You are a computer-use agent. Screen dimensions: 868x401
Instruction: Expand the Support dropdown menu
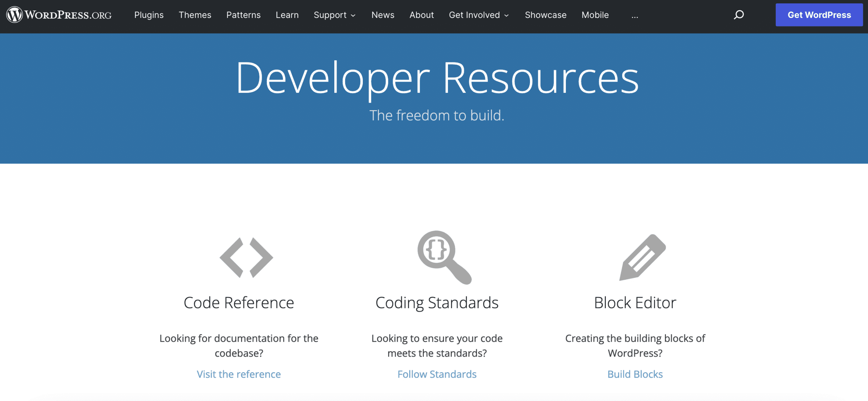334,15
